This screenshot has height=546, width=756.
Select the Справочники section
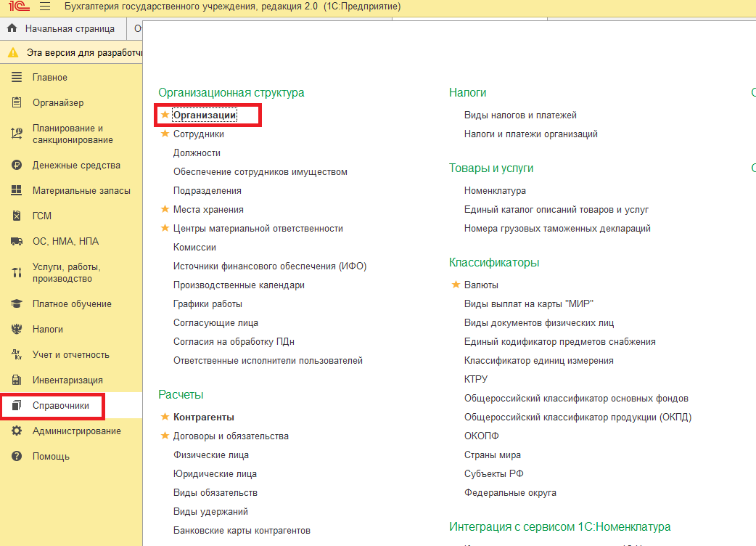[x=61, y=406]
